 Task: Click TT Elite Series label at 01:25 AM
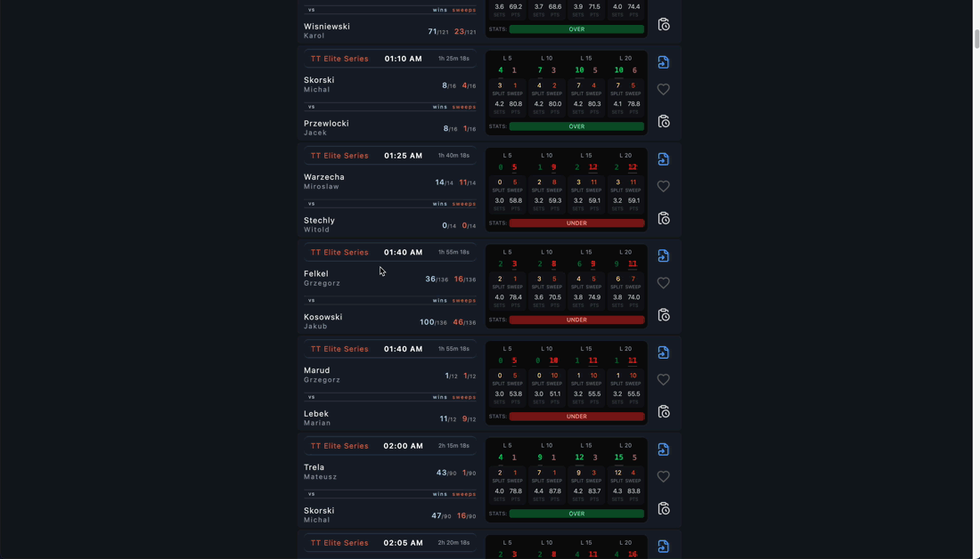coord(339,156)
